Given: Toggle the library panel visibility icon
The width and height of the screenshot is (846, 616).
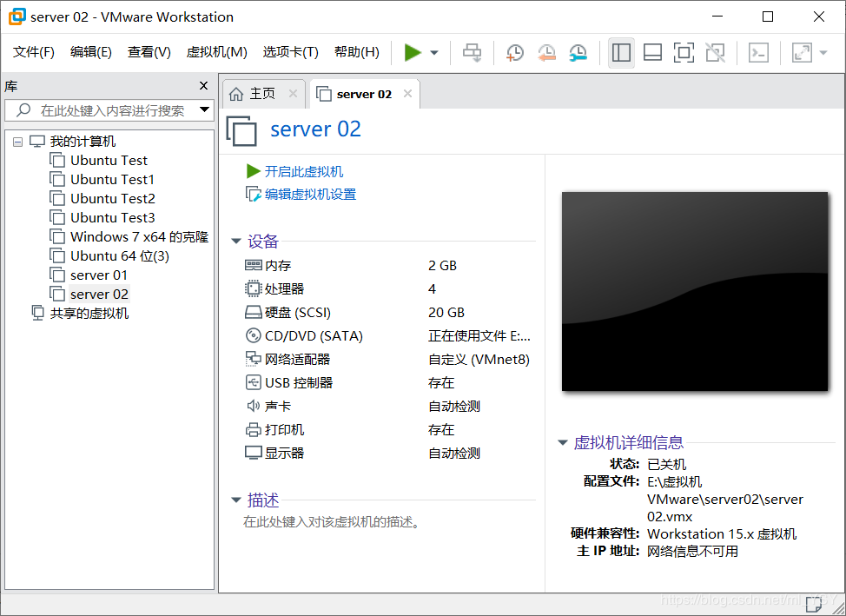Looking at the screenshot, I should 621,53.
